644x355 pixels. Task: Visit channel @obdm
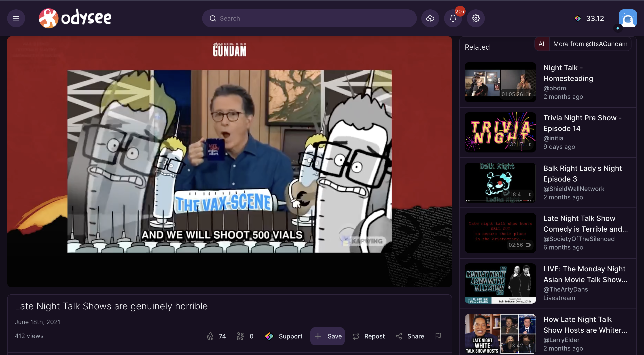(555, 88)
